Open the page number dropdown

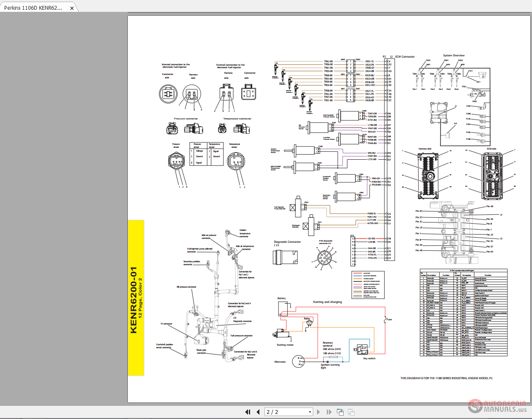point(310,412)
